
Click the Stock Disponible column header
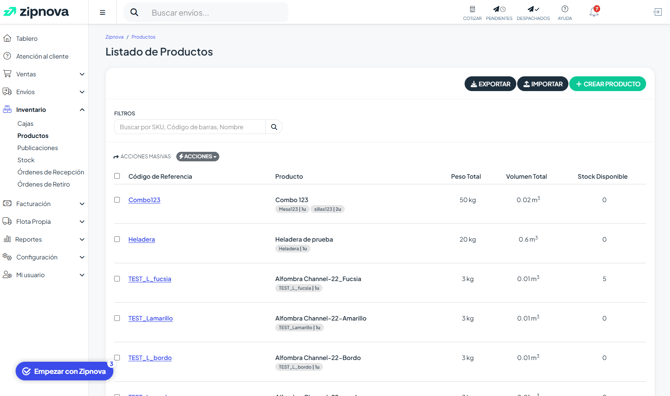tap(602, 176)
